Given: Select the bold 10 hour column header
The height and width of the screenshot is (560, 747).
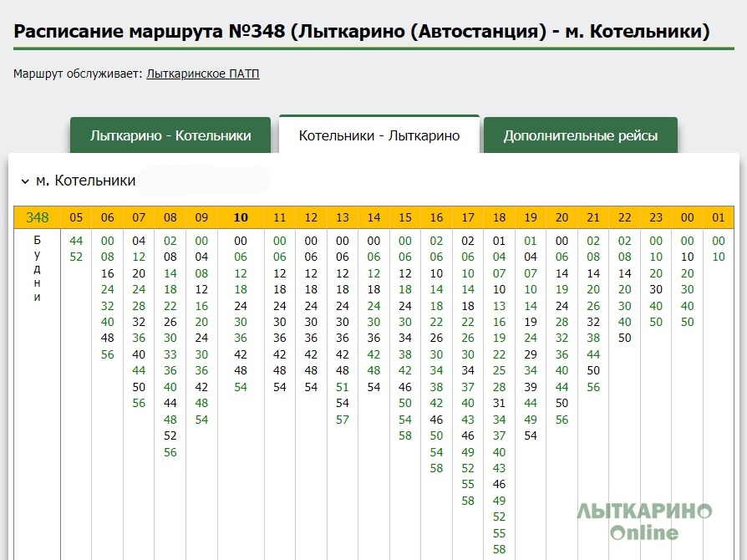Looking at the screenshot, I should (241, 217).
